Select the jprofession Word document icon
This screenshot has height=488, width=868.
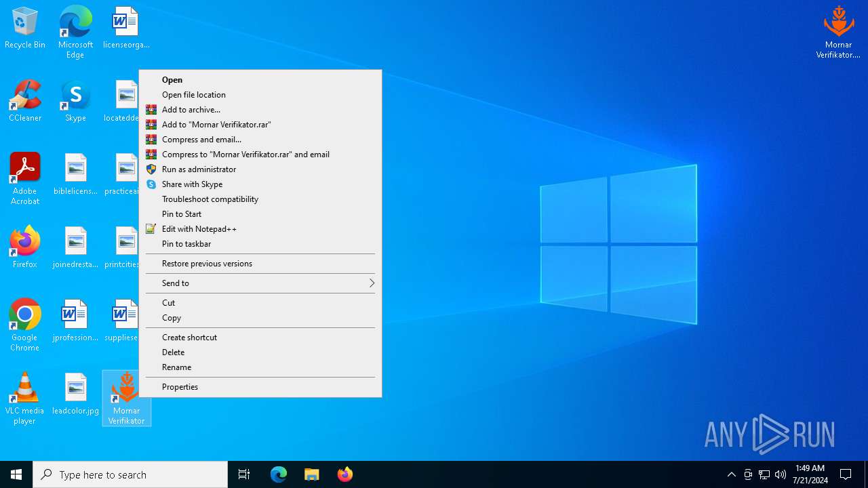[x=75, y=321]
